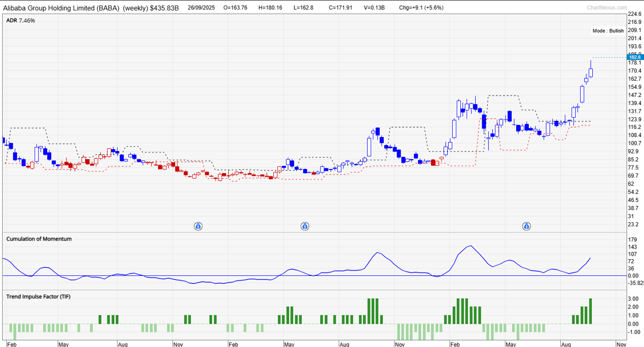Click the Trend Impulse Factor (TIF) title
Viewport: 644px width, 347px height.
pyautogui.click(x=38, y=296)
